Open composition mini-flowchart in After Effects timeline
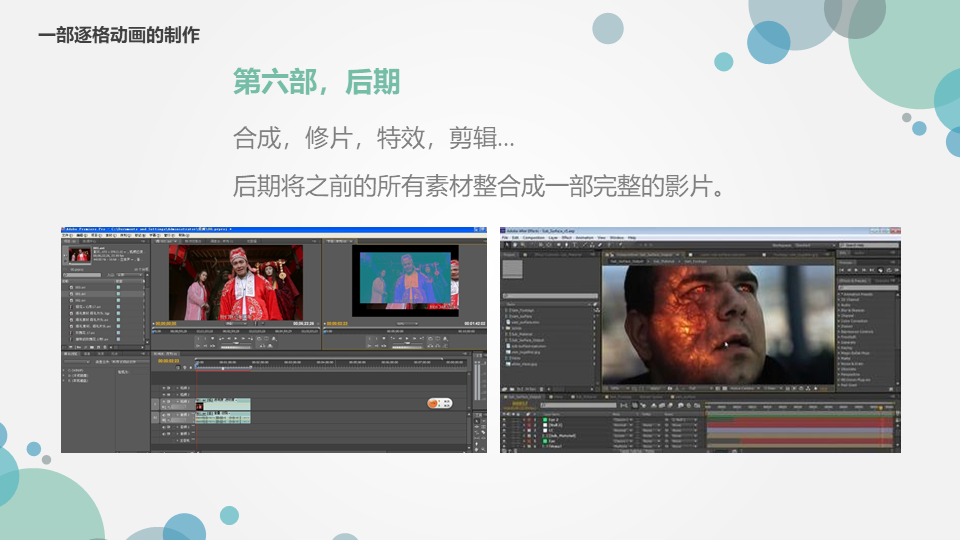Image resolution: width=960 pixels, height=540 pixels. (624, 405)
